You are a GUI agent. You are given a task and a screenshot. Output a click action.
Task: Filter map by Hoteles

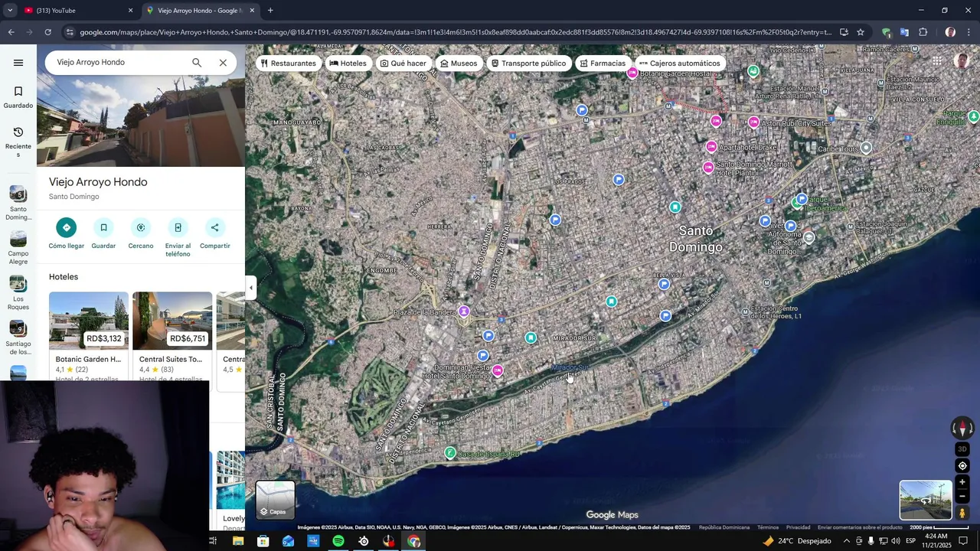(348, 64)
